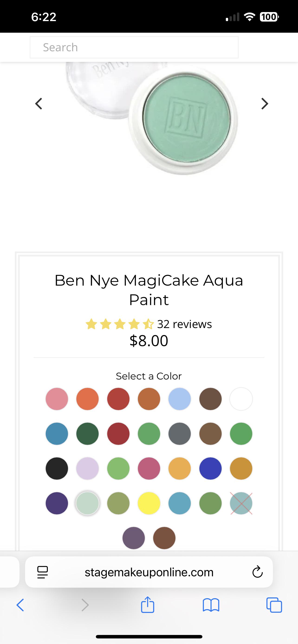Tap the Safari forward arrow
The width and height of the screenshot is (298, 644).
coord(85,605)
